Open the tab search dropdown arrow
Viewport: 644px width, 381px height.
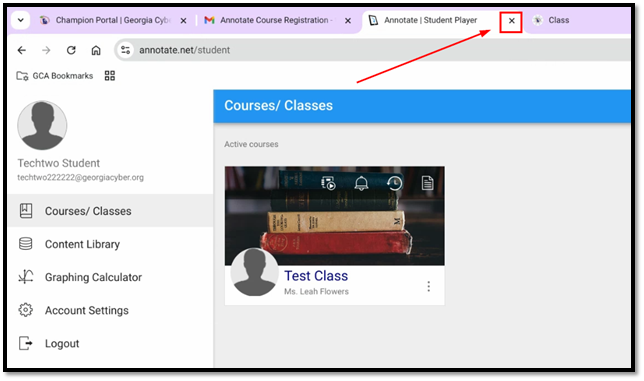21,20
